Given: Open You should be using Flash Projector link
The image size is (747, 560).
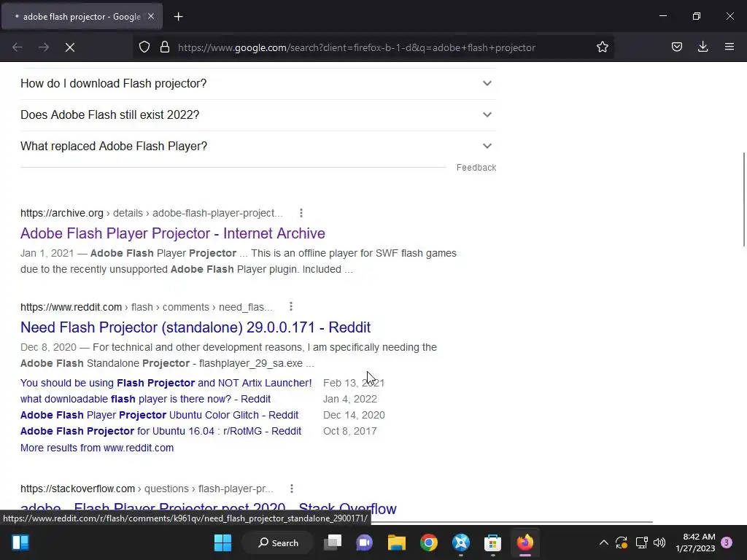Looking at the screenshot, I should (x=166, y=383).
